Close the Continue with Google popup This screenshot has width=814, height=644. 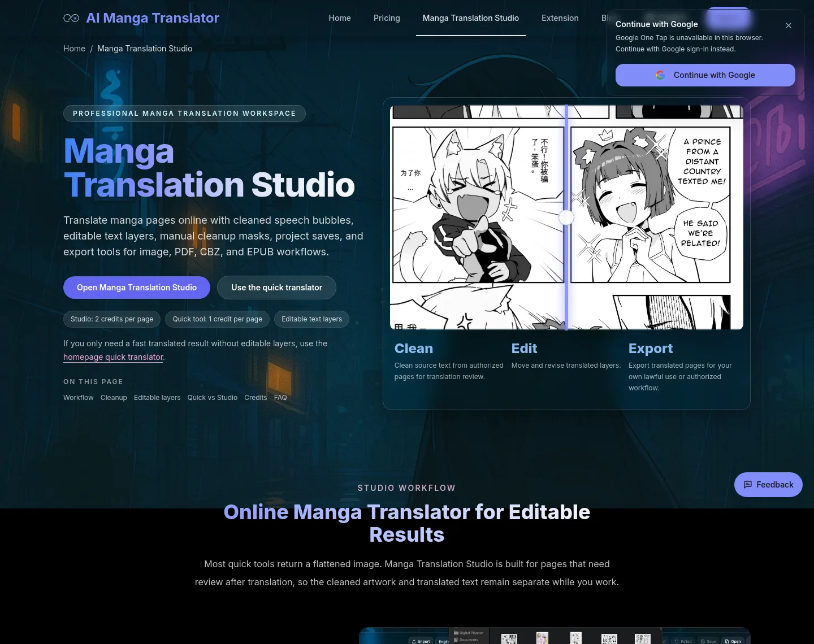(x=789, y=25)
